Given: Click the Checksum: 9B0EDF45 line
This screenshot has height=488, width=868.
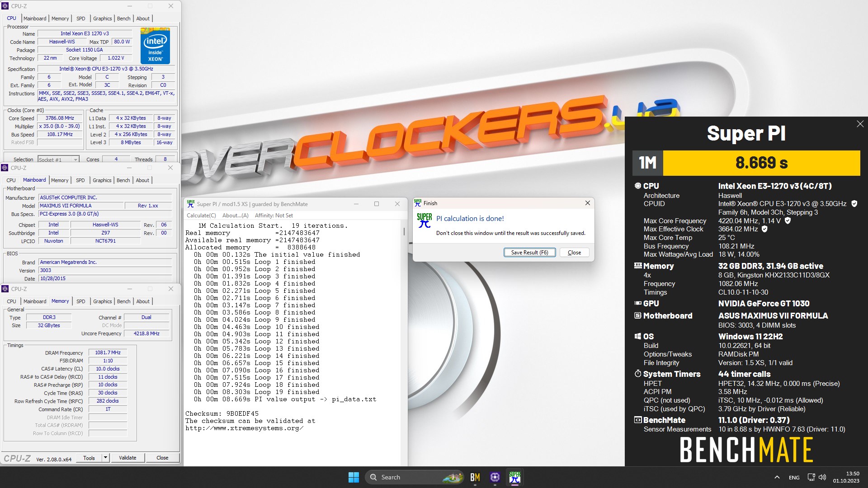Looking at the screenshot, I should (222, 413).
